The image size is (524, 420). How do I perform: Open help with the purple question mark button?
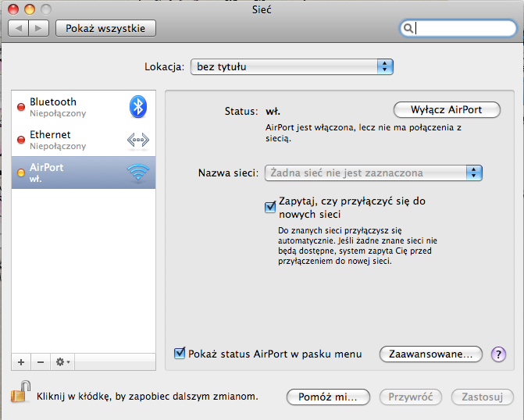498,354
